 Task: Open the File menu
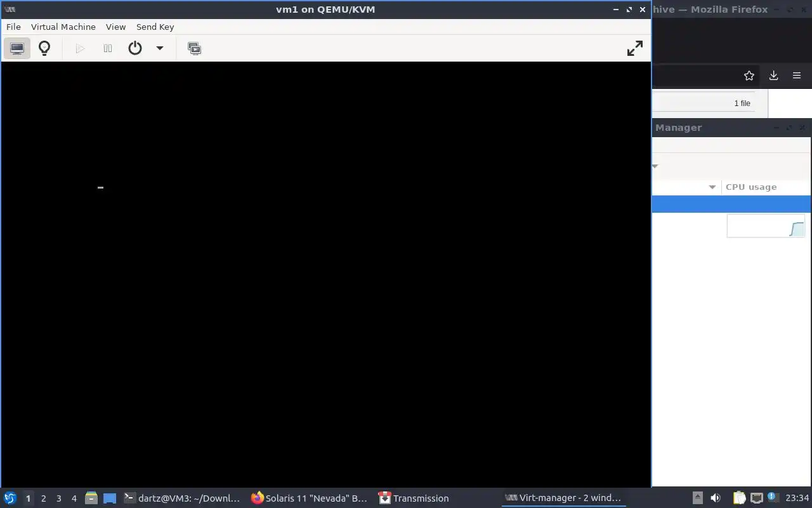pyautogui.click(x=13, y=27)
